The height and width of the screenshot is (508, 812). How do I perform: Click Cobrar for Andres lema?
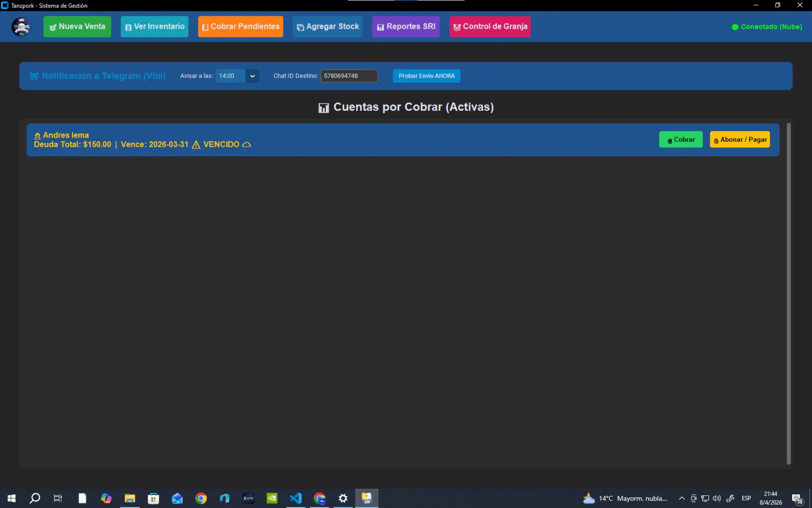pos(681,140)
